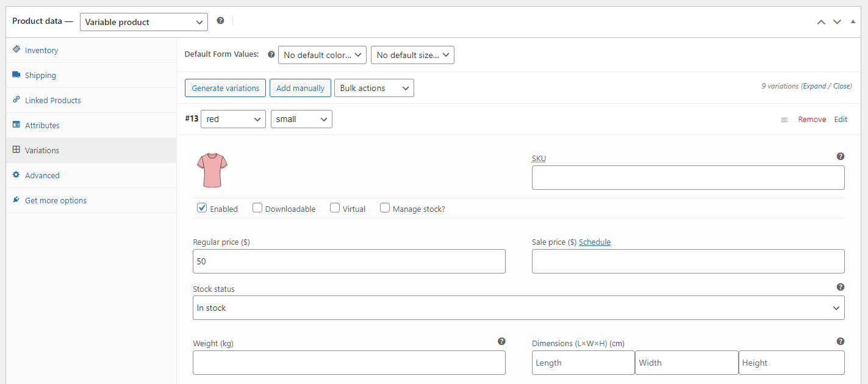Screen dimensions: 868x384
Task: Open the Advanced tab
Action: pos(91,175)
